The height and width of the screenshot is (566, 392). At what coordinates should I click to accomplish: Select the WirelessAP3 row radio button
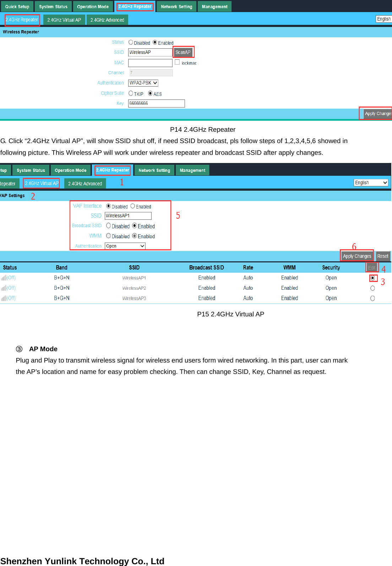tap(372, 298)
